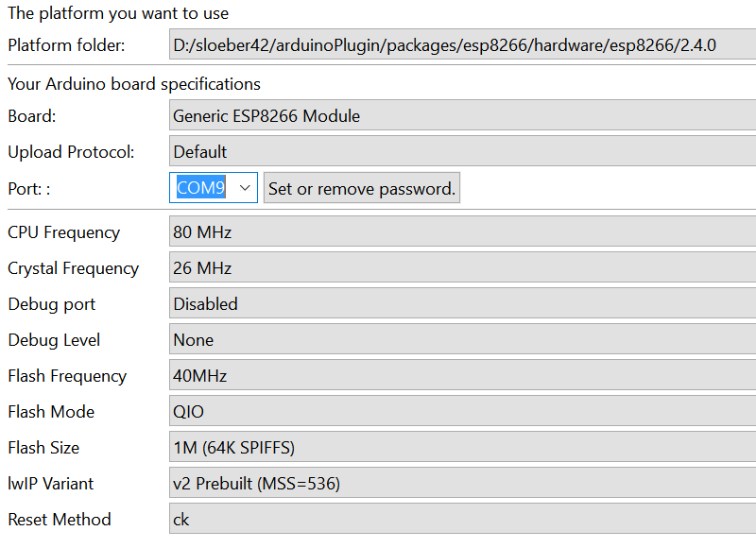The width and height of the screenshot is (756, 548).
Task: Change the Crystal Frequency from 26 MHz
Action: [458, 267]
